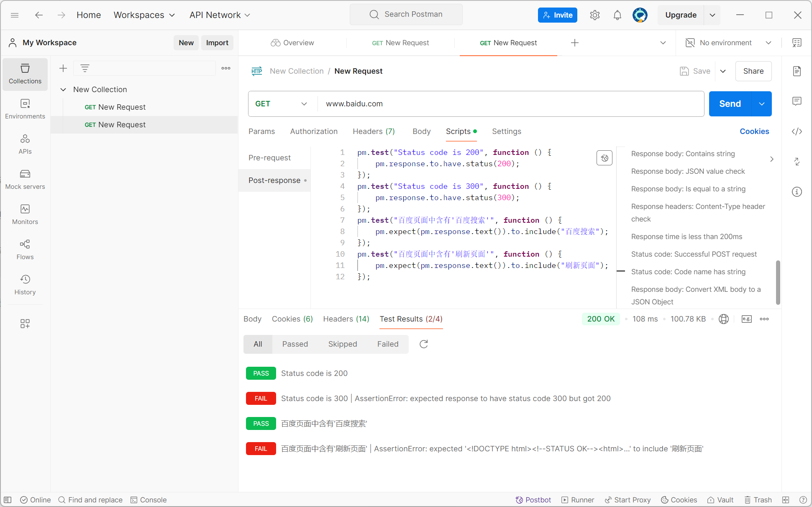
Task: Show all test results filter
Action: [258, 344]
